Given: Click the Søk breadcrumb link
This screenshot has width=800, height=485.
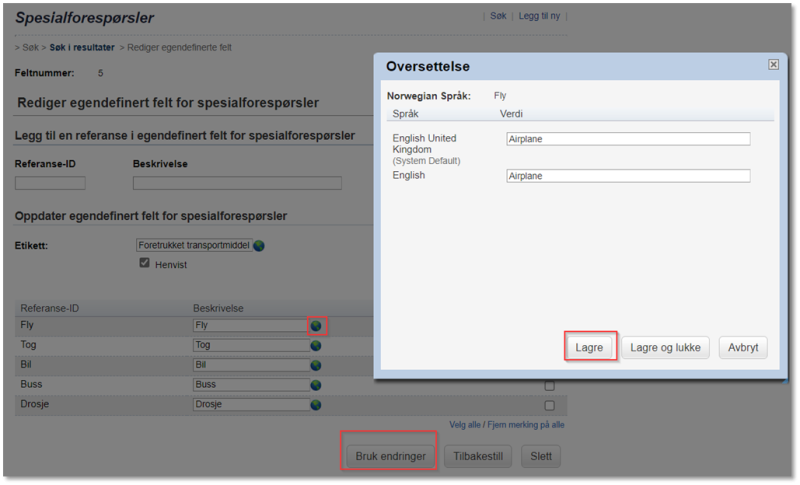Looking at the screenshot, I should click(x=30, y=47).
